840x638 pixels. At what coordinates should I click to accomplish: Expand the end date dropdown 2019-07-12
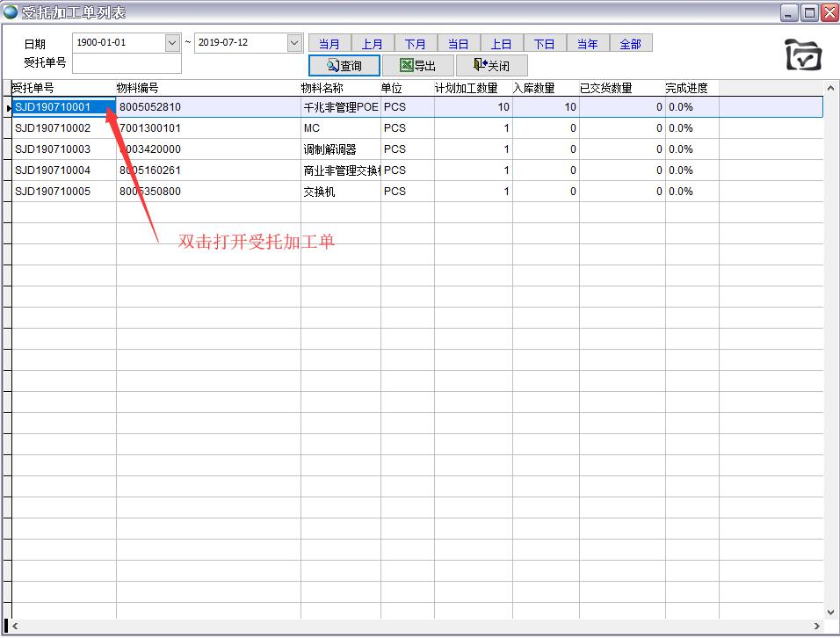click(x=294, y=42)
